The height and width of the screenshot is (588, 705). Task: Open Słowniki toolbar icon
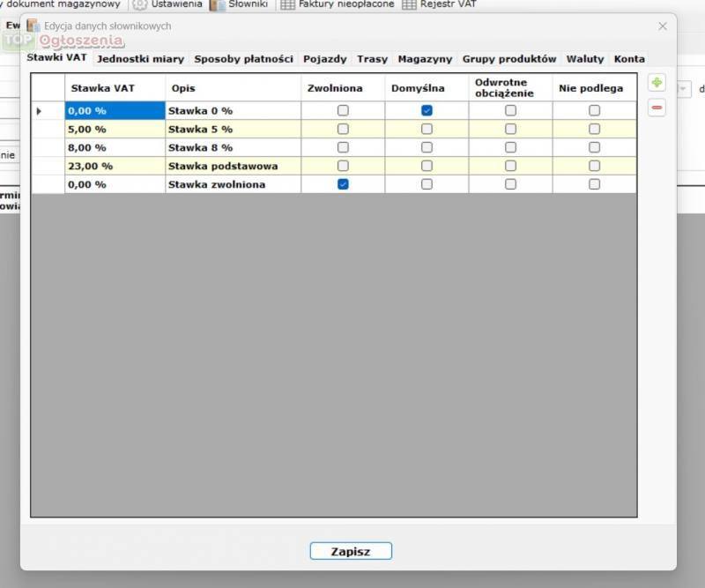click(218, 4)
